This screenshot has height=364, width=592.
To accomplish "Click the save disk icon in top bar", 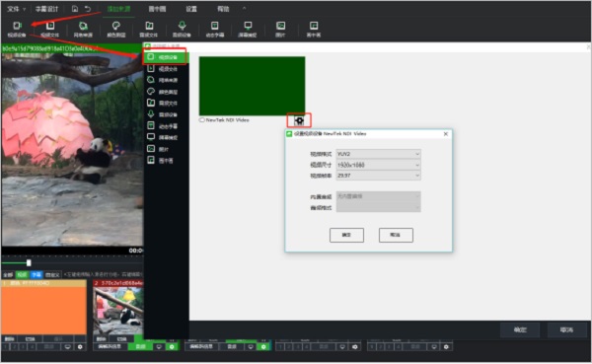I will tap(75, 9).
